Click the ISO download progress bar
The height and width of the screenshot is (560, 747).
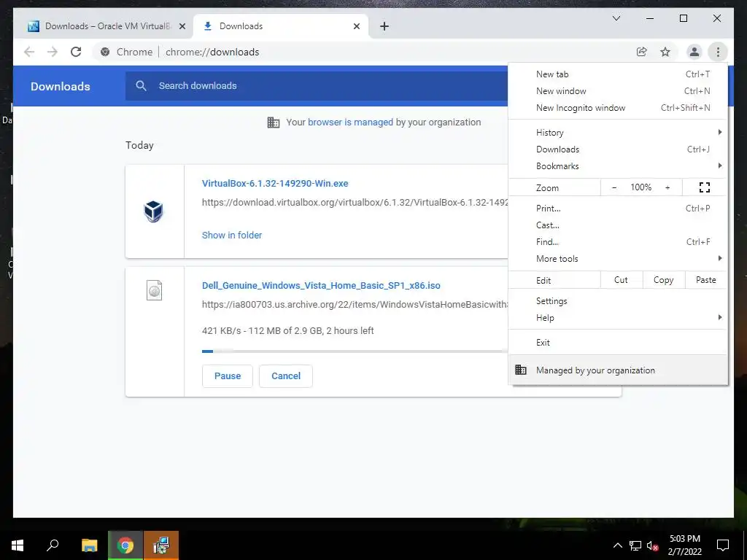coord(355,351)
